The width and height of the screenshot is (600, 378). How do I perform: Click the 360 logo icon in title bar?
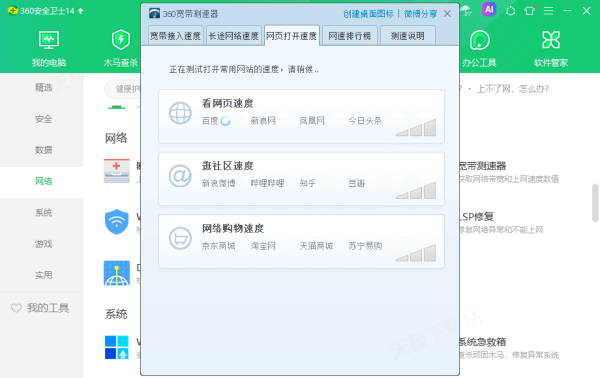(13, 10)
